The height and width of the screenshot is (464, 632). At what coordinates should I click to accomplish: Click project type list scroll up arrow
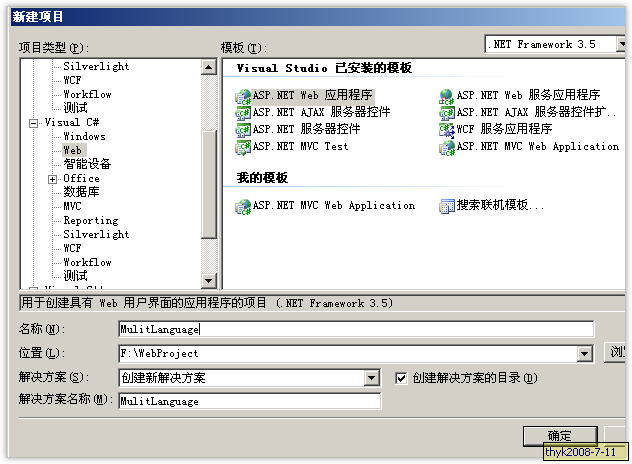pos(208,67)
